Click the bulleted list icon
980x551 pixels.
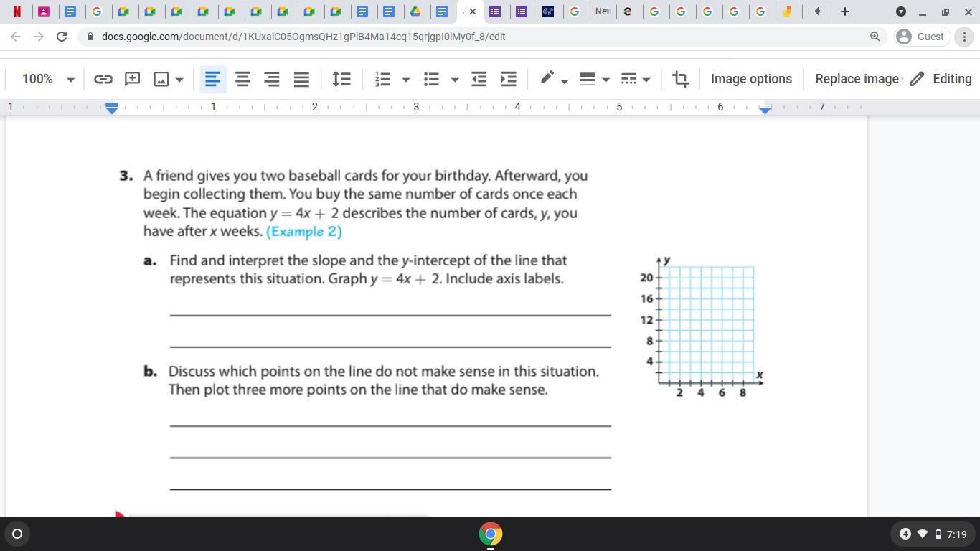pos(431,79)
